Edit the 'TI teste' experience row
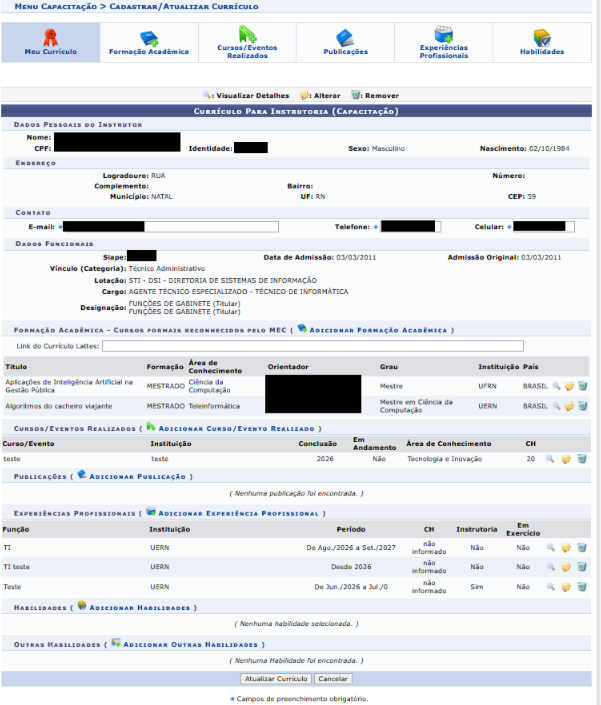The height and width of the screenshot is (705, 601). [x=566, y=567]
